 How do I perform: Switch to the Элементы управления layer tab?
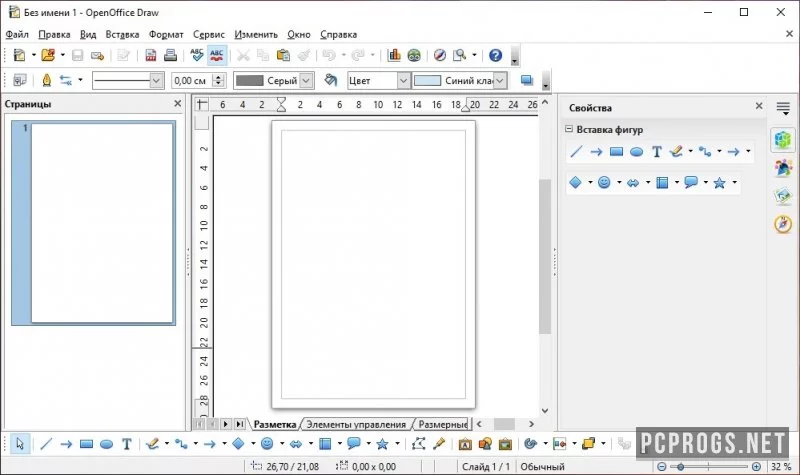point(356,424)
